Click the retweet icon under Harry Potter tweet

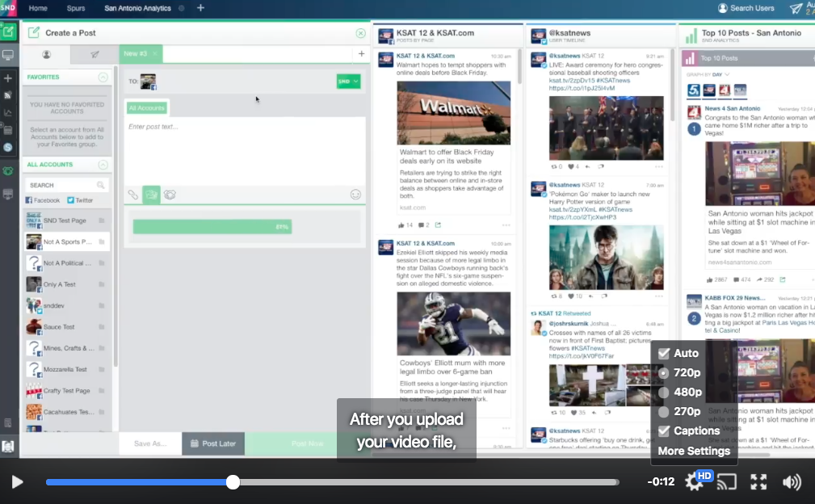(554, 296)
